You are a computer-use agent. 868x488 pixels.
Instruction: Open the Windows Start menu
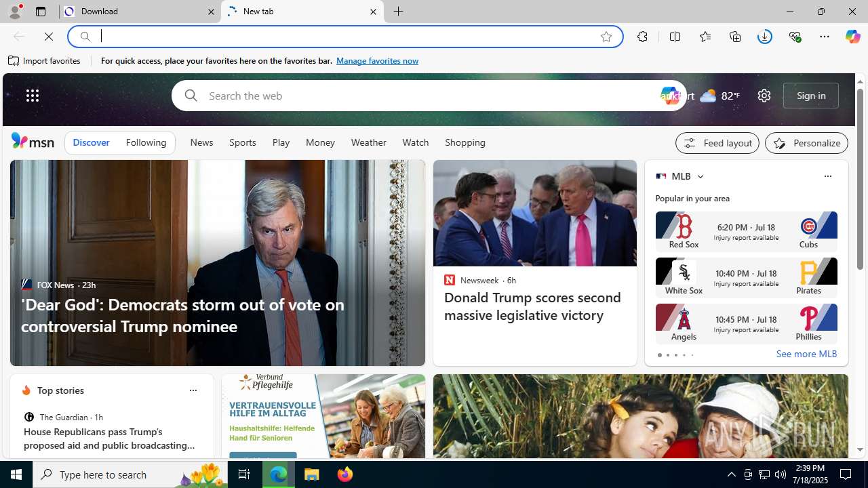[16, 474]
